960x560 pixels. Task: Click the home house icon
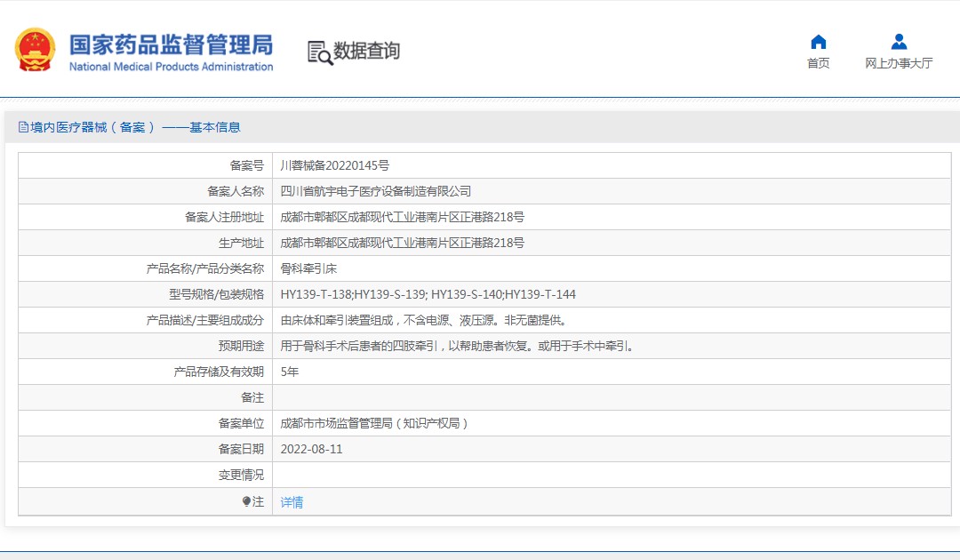click(818, 42)
